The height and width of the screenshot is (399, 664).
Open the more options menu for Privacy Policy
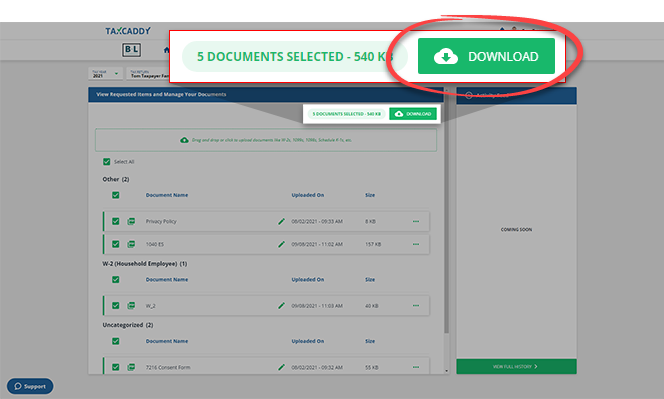(x=416, y=221)
